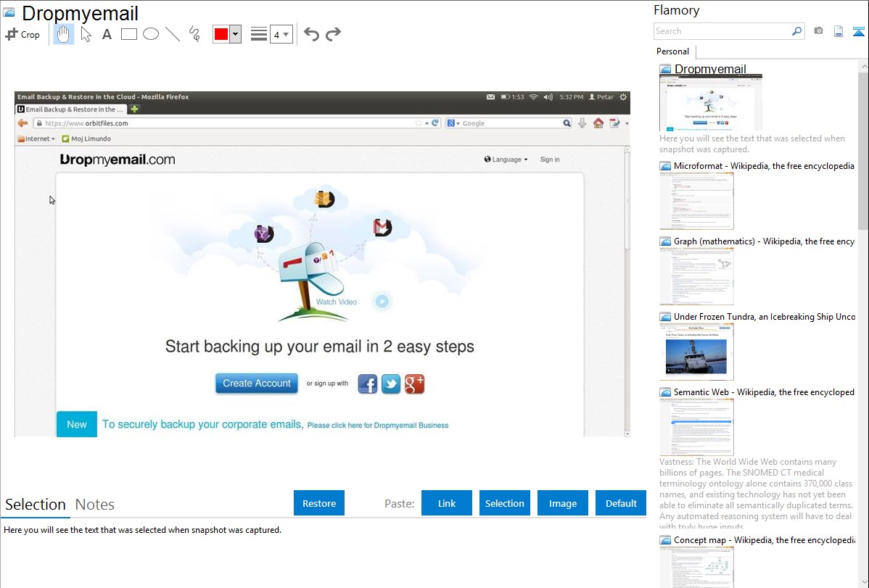Select the hand pan tool

[x=63, y=34]
